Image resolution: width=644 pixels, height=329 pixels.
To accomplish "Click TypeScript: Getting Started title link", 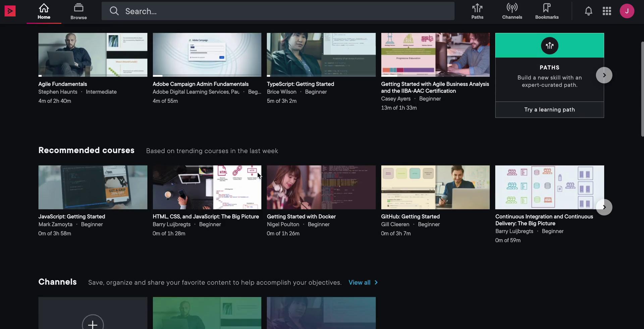I will [x=300, y=84].
